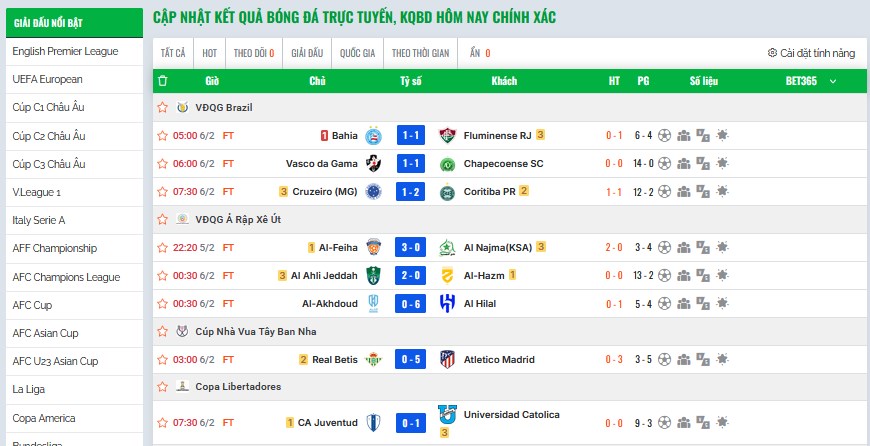Screen dimensions: 870x446
Task: Click the Atletico Madrid club crest
Action: coord(447,360)
